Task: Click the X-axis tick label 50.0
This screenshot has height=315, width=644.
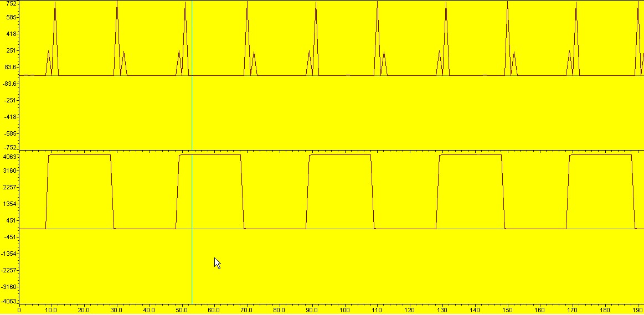Action: tap(182, 311)
